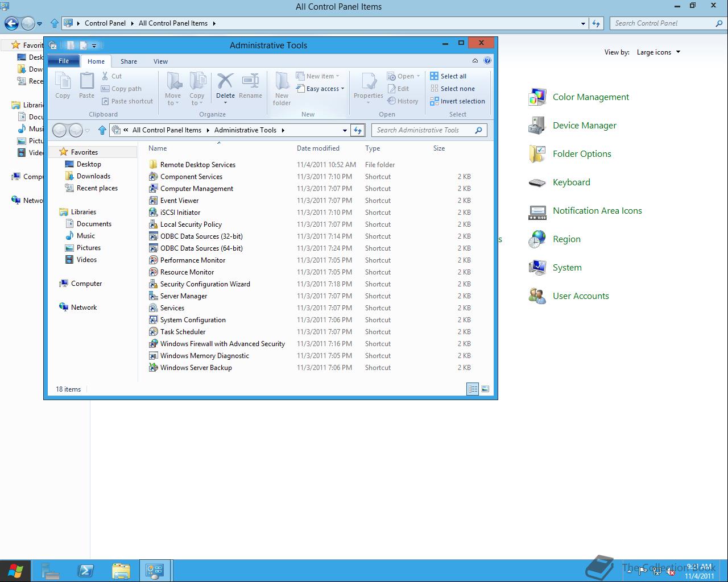Image resolution: width=728 pixels, height=582 pixels.
Task: Select ODBC Data Sources (64-bit) row
Action: [310, 248]
